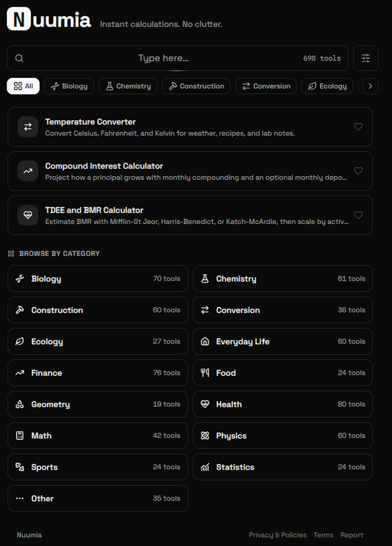
Task: Open the Math category
Action: (x=98, y=436)
